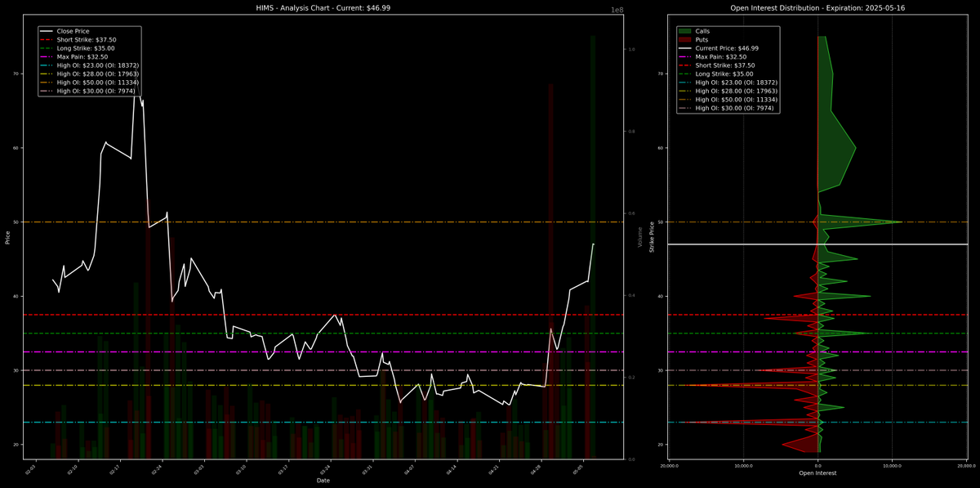Click the 'Date' x-axis label
Image resolution: width=980 pixels, height=488 pixels.
point(323,481)
